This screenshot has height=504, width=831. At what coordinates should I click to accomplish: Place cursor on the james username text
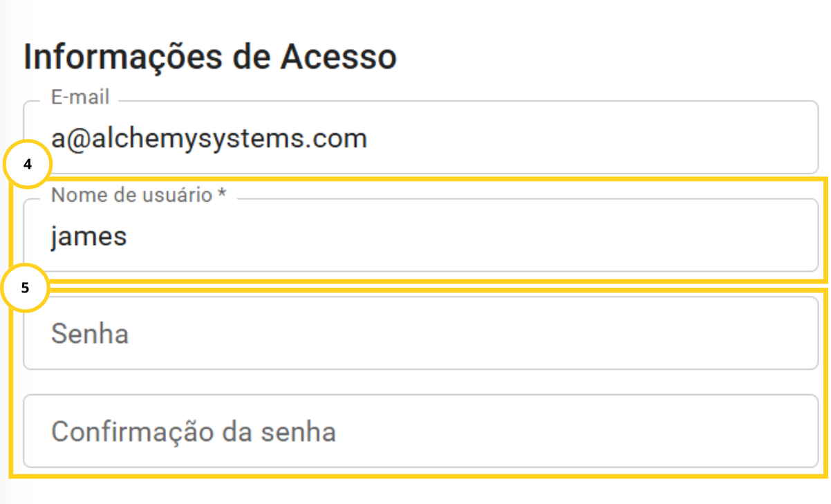point(89,237)
